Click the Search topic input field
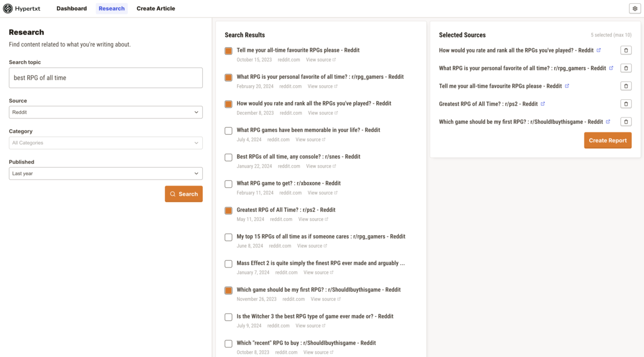Viewport: 644px width, 357px height. 106,78
